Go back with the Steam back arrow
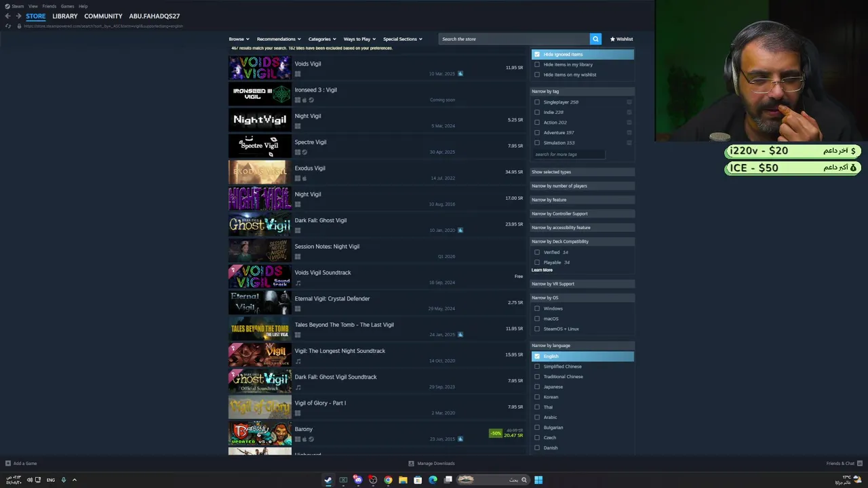 click(7, 16)
